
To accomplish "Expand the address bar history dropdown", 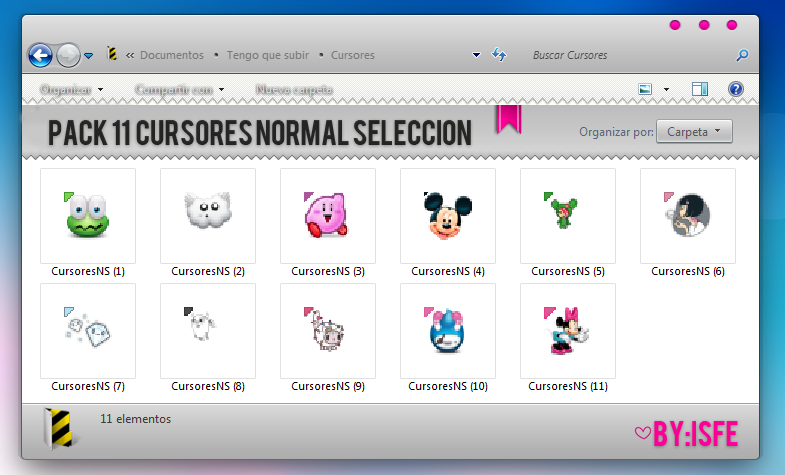I will pos(477,55).
